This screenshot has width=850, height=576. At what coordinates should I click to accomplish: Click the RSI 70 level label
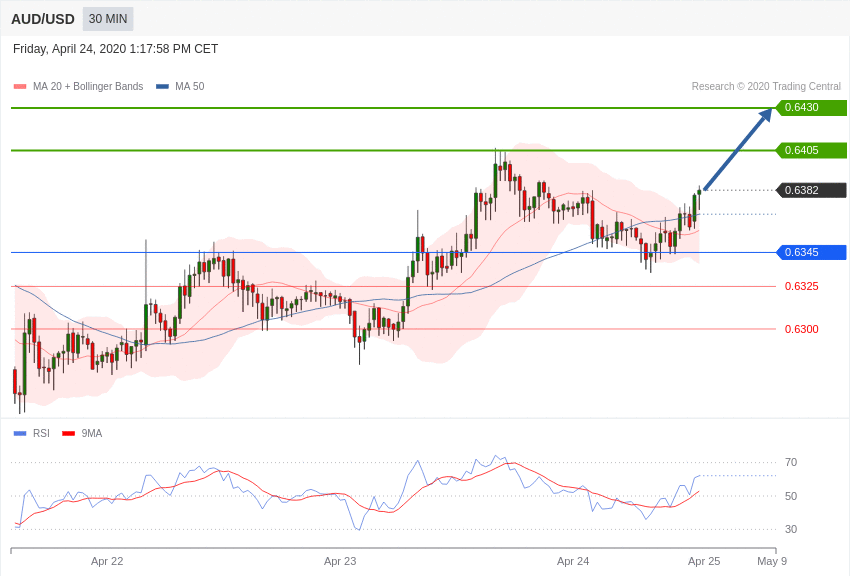tap(791, 462)
